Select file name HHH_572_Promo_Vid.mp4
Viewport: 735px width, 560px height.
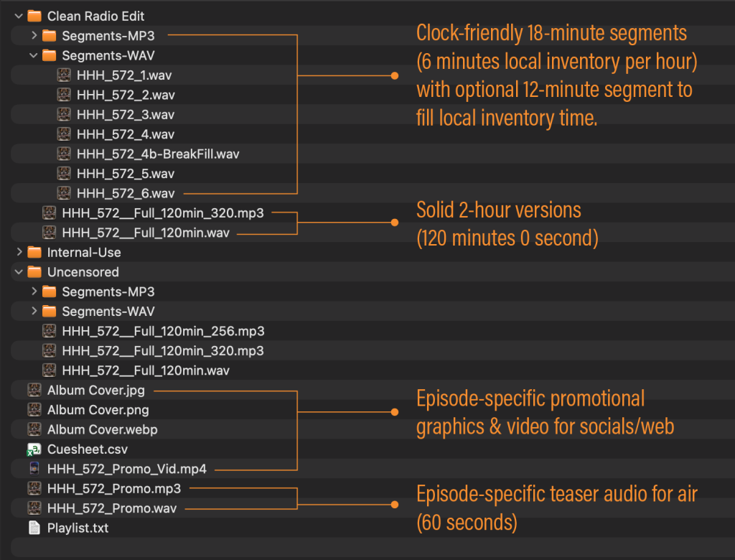coord(126,469)
